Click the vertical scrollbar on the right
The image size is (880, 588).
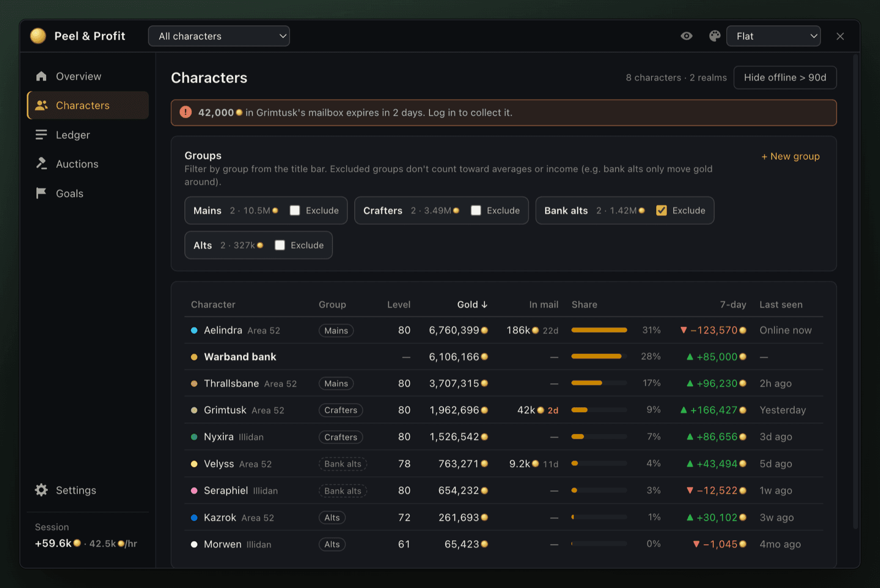tap(855, 291)
